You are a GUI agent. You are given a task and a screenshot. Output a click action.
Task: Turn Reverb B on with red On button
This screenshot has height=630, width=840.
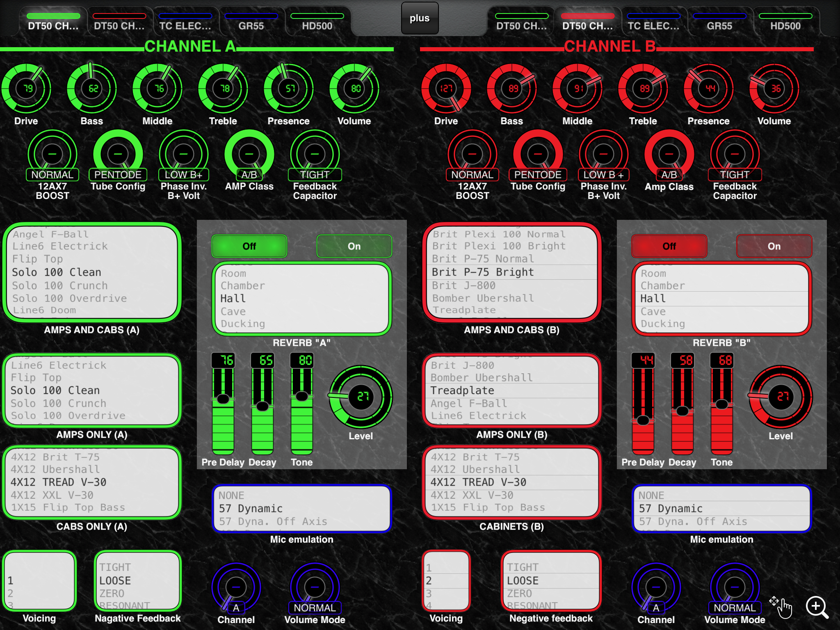tap(774, 246)
